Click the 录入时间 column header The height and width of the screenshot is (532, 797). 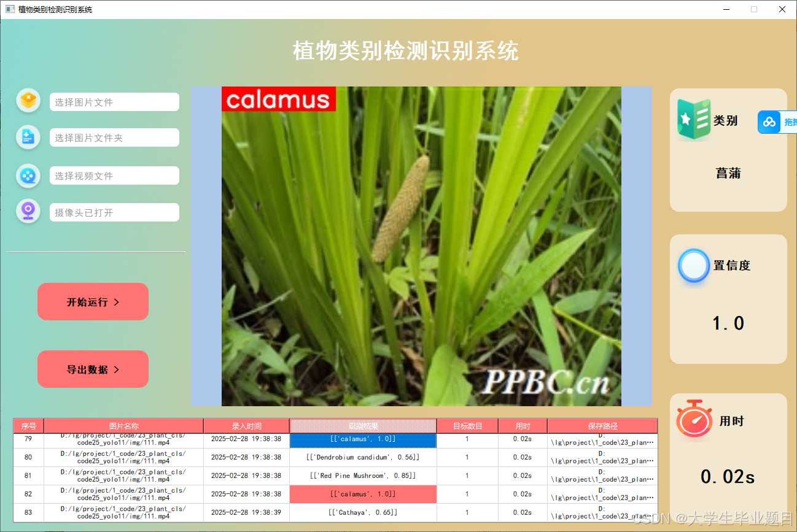(x=246, y=425)
